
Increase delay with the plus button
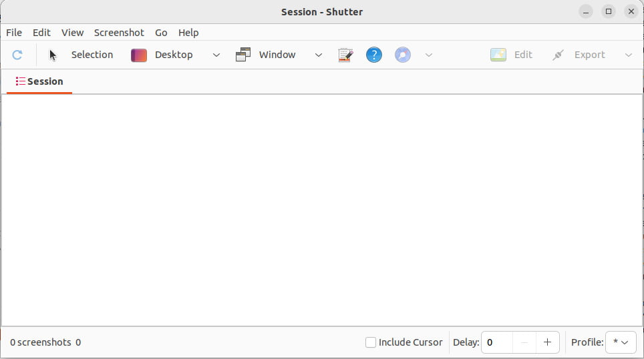tap(548, 342)
